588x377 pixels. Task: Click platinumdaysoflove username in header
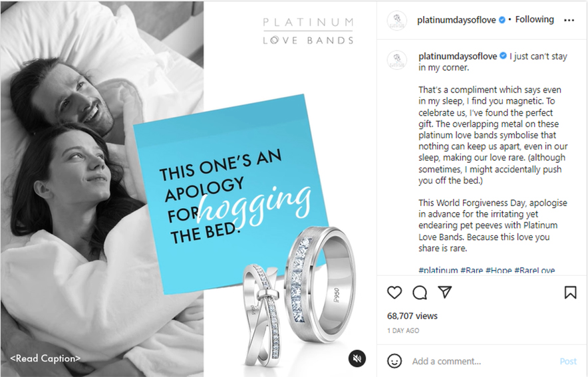tap(456, 20)
